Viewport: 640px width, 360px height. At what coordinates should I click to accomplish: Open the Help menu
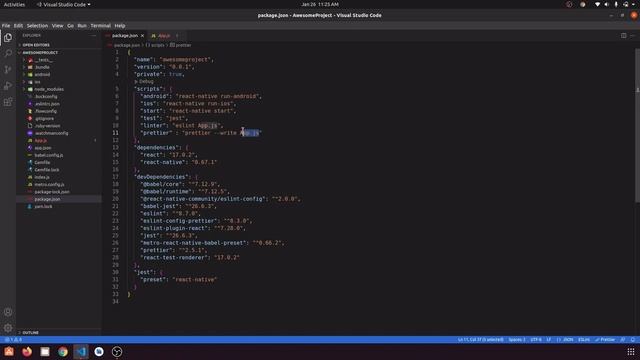pyautogui.click(x=120, y=25)
